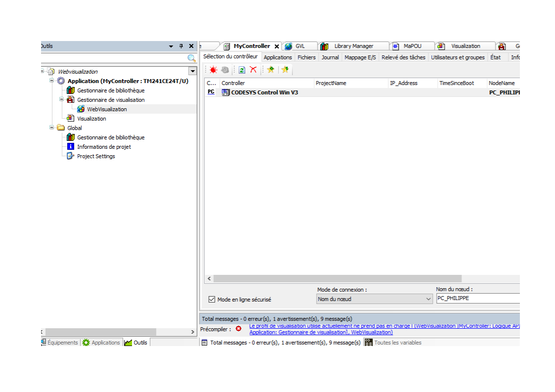Collapse the Global folder node
The height and width of the screenshot is (392, 555).
tap(52, 128)
